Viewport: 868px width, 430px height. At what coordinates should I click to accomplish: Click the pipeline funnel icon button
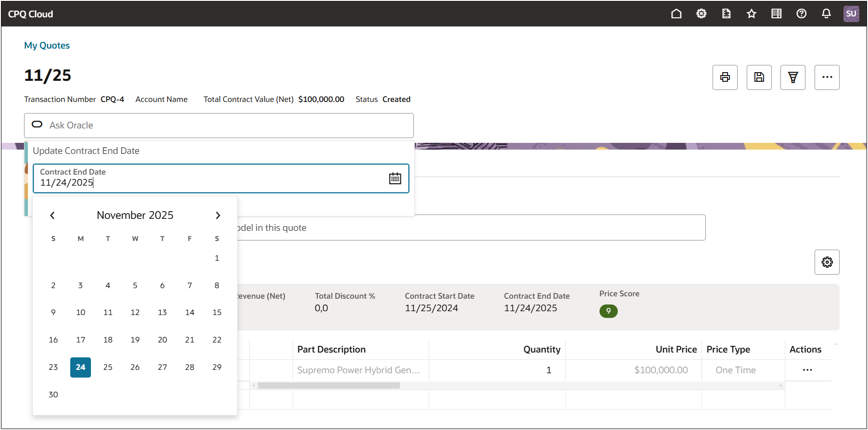(x=792, y=77)
